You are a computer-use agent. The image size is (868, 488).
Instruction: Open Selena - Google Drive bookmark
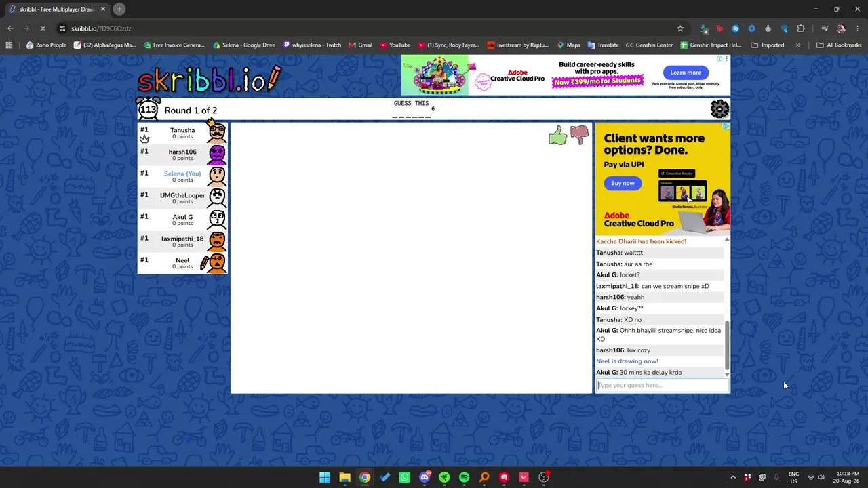[x=244, y=45]
